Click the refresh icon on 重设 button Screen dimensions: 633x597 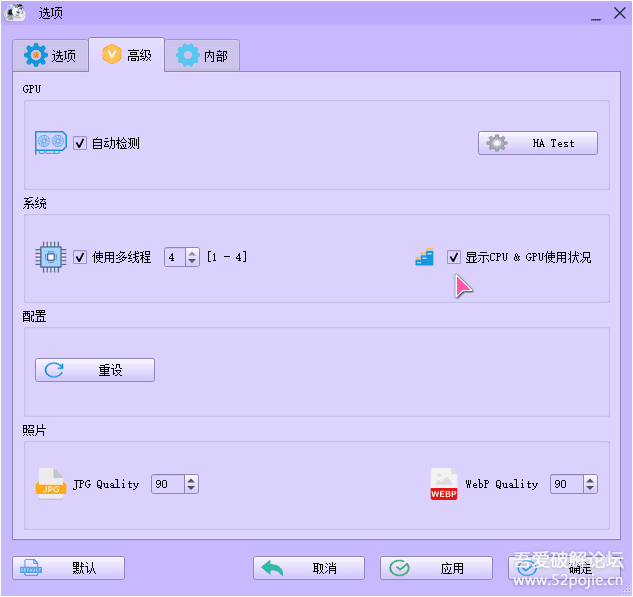[54, 370]
